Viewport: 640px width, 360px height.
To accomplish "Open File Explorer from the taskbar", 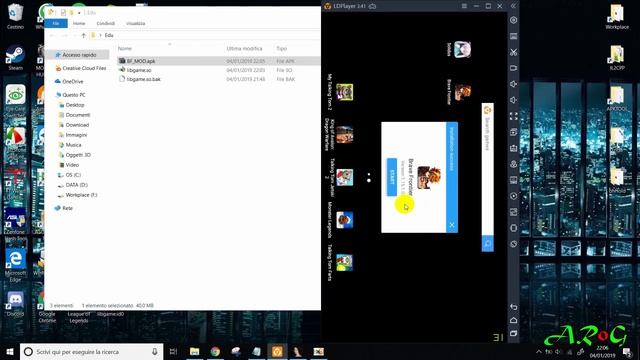I will 195,351.
